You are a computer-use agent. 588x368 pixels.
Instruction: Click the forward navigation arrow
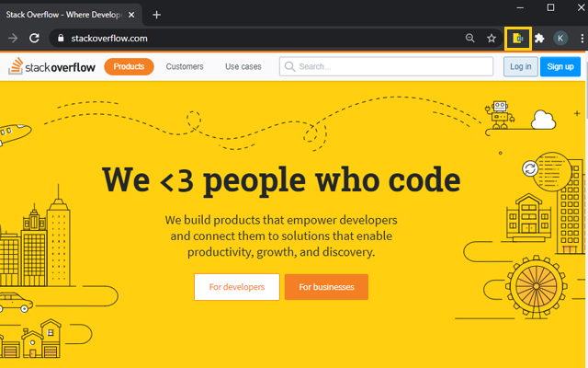tap(13, 38)
